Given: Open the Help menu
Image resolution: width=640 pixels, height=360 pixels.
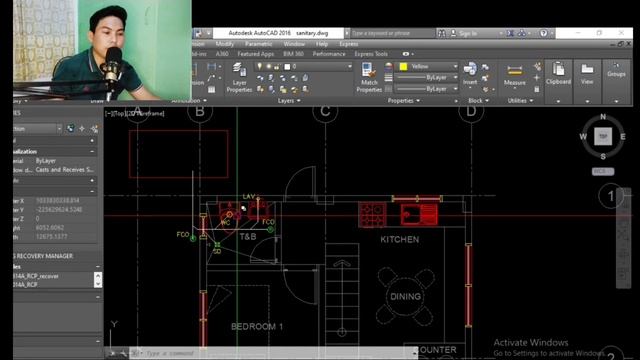Looking at the screenshot, I should point(322,44).
